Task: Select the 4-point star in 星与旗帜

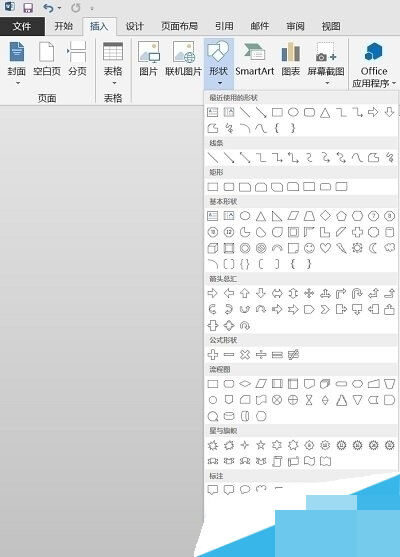Action: (245, 445)
